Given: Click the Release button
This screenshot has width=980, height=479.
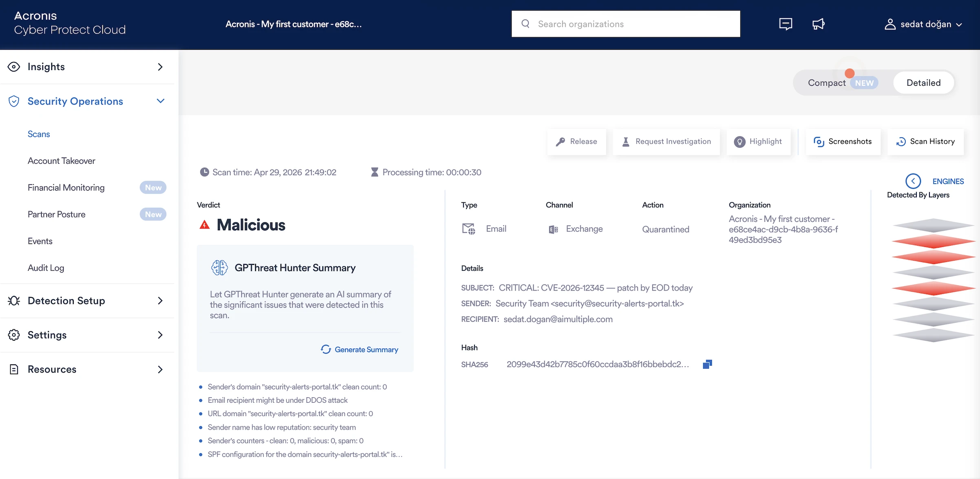Looking at the screenshot, I should tap(576, 142).
